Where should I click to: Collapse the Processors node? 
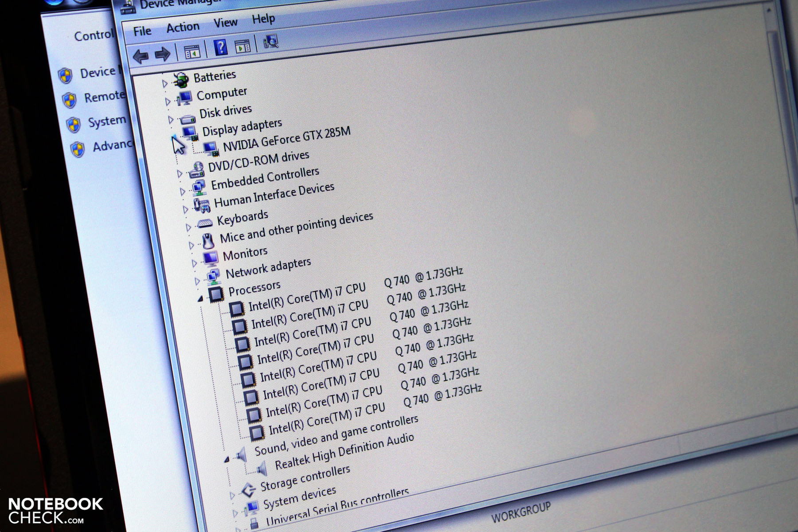click(x=200, y=299)
